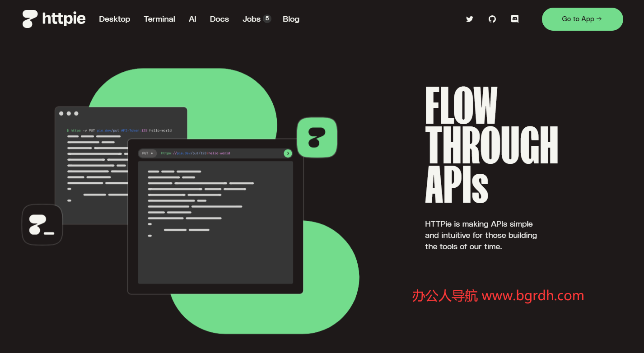Open the Desktop navigation item
This screenshot has height=353, width=644.
tap(115, 19)
